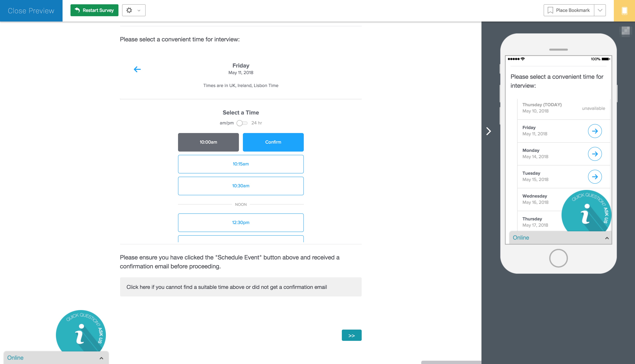The width and height of the screenshot is (635, 364).
Task: Select the arrow next to Friday May 11
Action: (x=595, y=131)
